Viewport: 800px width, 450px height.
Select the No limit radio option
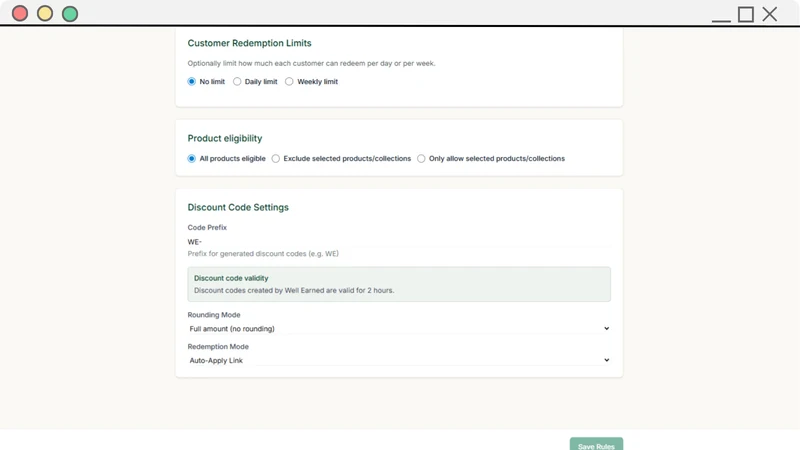tap(191, 82)
